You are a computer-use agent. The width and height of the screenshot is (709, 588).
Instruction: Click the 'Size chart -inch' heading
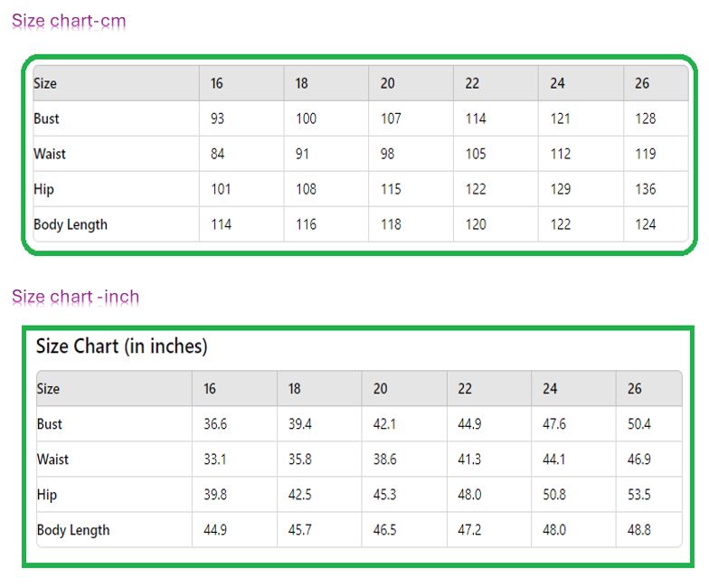tap(76, 297)
